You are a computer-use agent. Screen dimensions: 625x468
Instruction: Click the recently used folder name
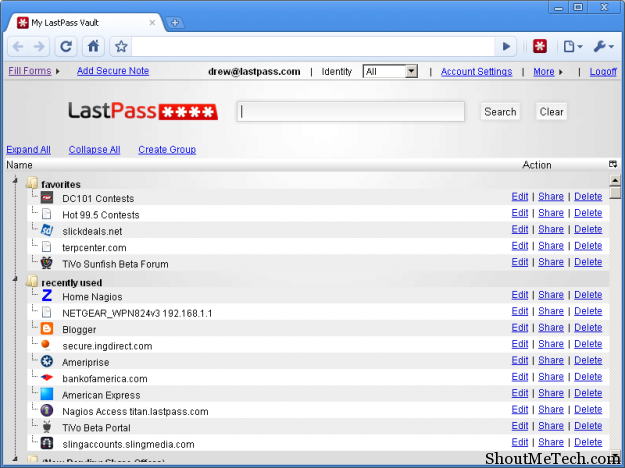point(72,283)
